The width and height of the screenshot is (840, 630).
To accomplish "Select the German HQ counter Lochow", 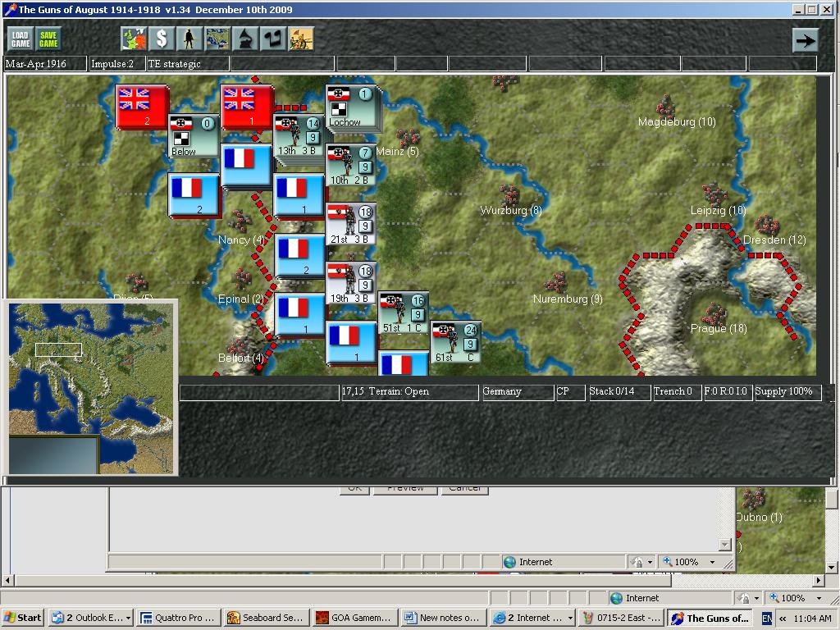I will (352, 107).
